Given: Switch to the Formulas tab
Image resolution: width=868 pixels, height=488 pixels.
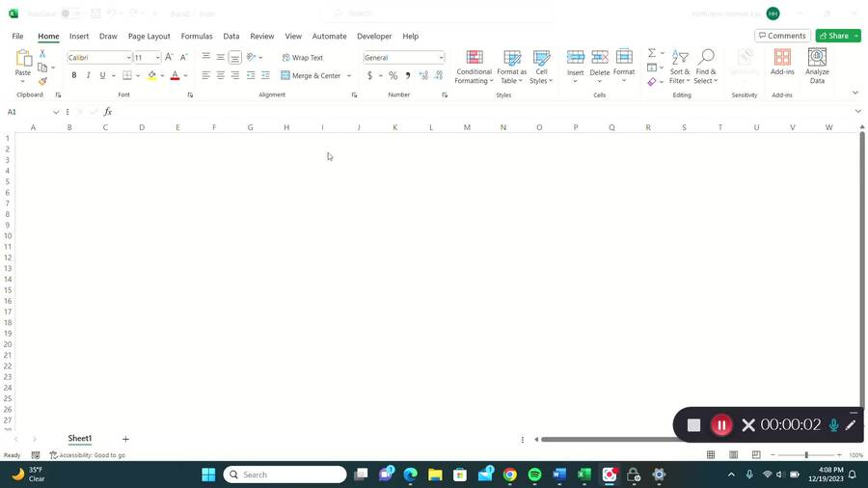Looking at the screenshot, I should pyautogui.click(x=197, y=36).
